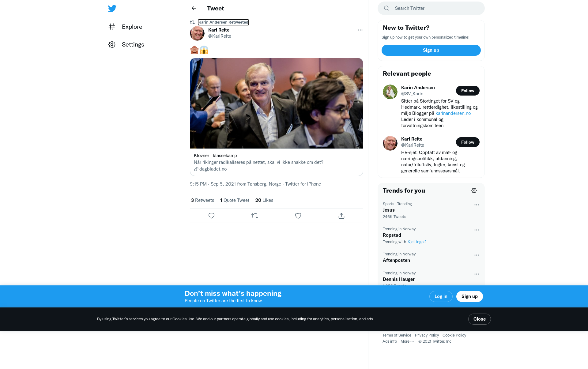Open the tweet's more options ellipsis
The image size is (588, 369).
point(360,30)
